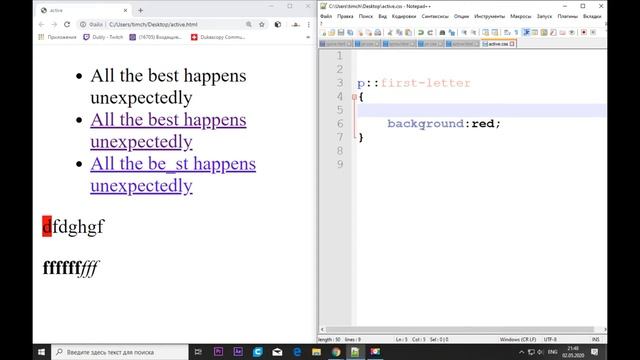Toggle indent guide icon in toolbar
The image size is (640, 360).
point(526,32)
